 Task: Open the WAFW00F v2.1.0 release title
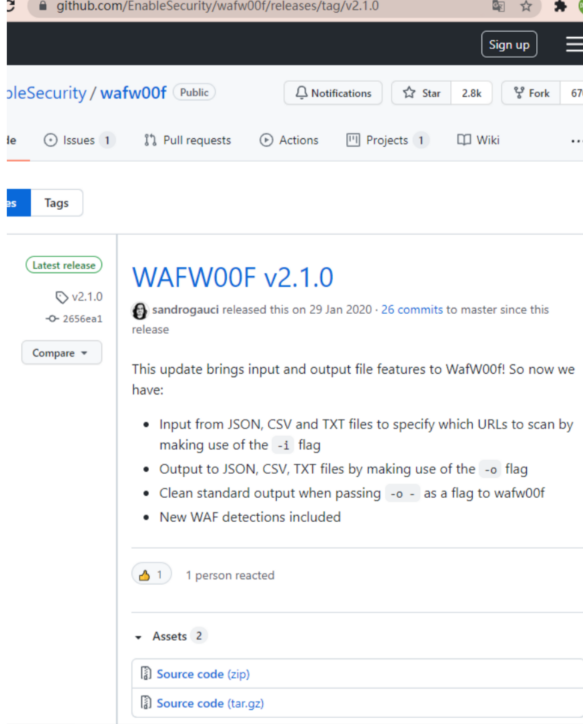coord(233,278)
